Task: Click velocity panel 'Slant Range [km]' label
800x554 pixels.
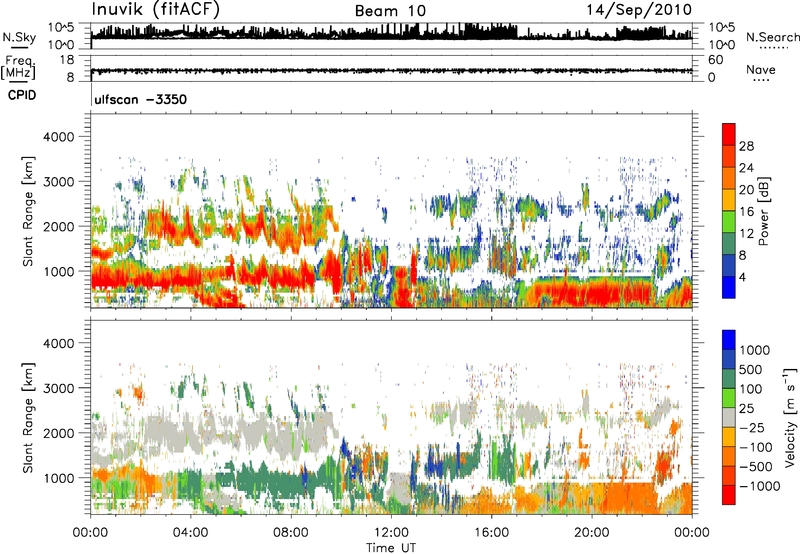Action: point(28,418)
